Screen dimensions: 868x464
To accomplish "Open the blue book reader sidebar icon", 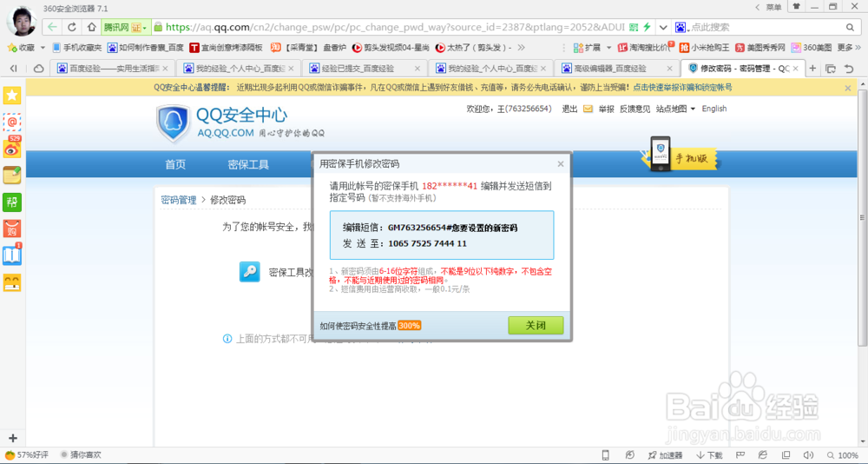I will (12, 255).
